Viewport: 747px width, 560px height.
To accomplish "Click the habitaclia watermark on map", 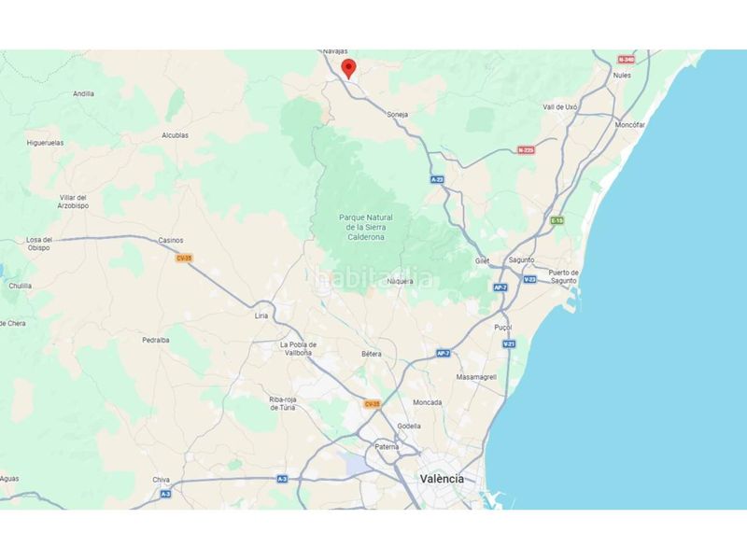I will 373,278.
